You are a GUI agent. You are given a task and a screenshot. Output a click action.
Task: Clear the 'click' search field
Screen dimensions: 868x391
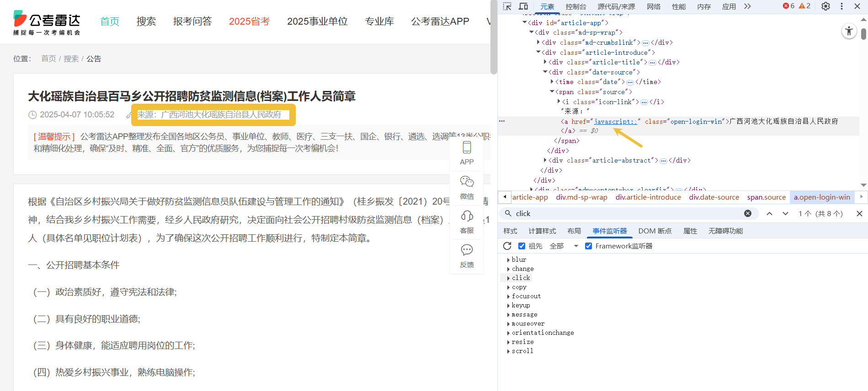point(748,213)
